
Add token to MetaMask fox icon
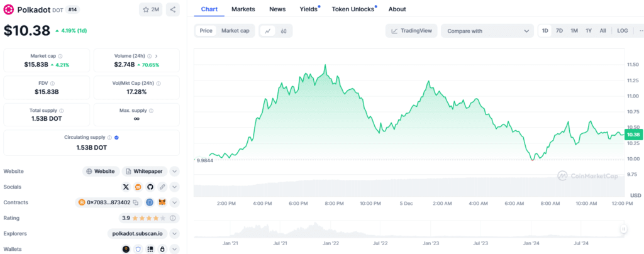pyautogui.click(x=162, y=202)
